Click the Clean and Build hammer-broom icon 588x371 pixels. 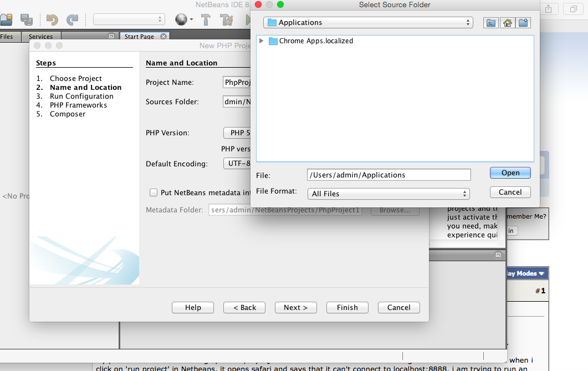point(227,19)
